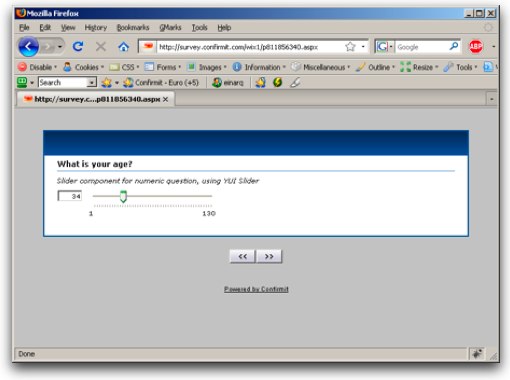Open the back/forward history dropdown arrow
Viewport: 510px width, 380px height.
60,47
